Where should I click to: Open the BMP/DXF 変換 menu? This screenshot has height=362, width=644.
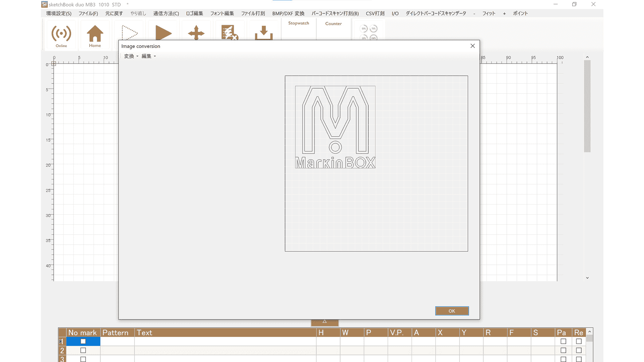click(x=288, y=13)
